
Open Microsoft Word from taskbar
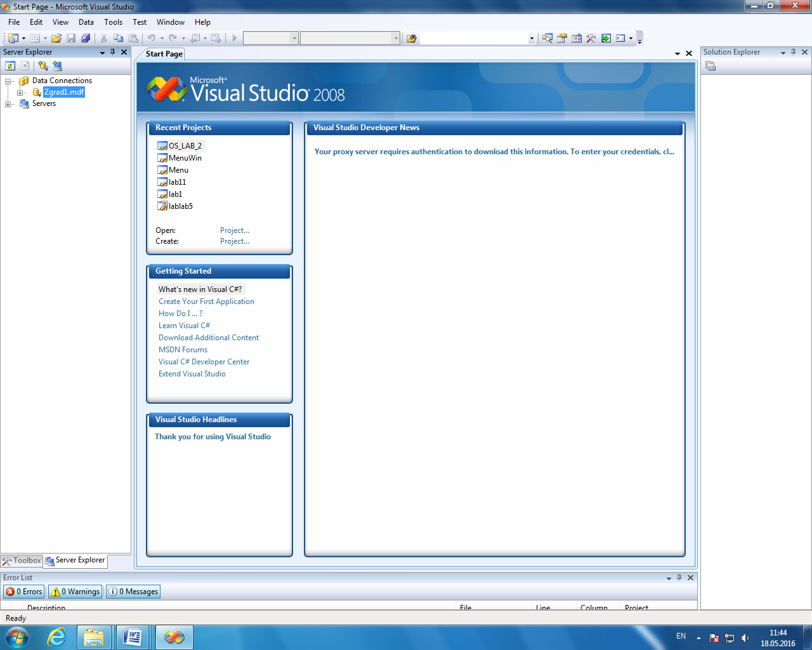point(133,637)
